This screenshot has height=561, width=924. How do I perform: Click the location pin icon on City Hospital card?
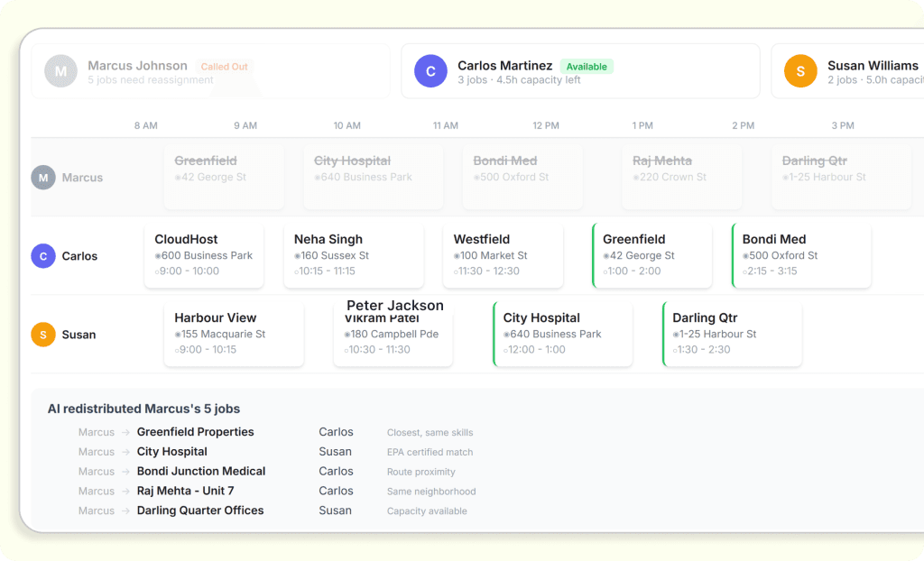coord(508,335)
